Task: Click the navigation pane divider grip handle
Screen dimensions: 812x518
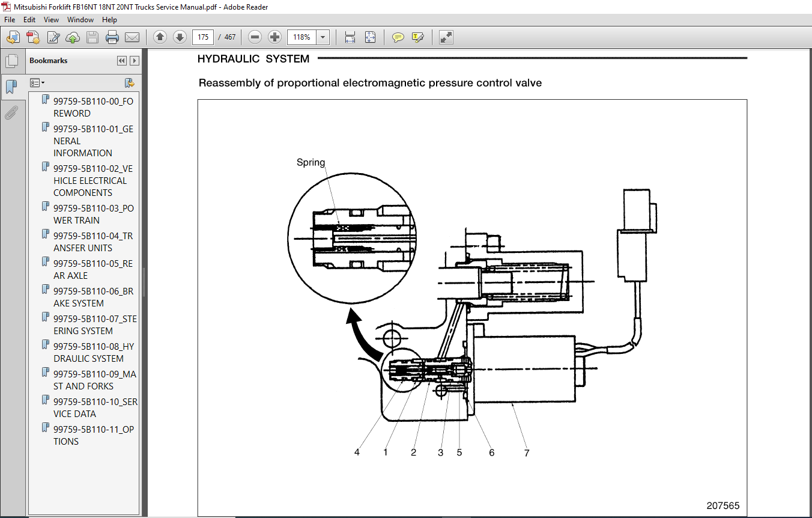Action: (144, 282)
